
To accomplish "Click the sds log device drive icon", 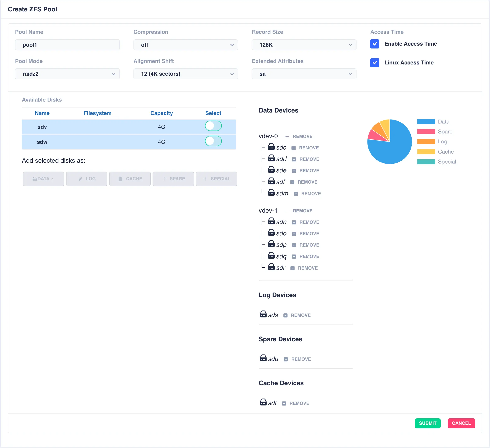I will coord(263,314).
